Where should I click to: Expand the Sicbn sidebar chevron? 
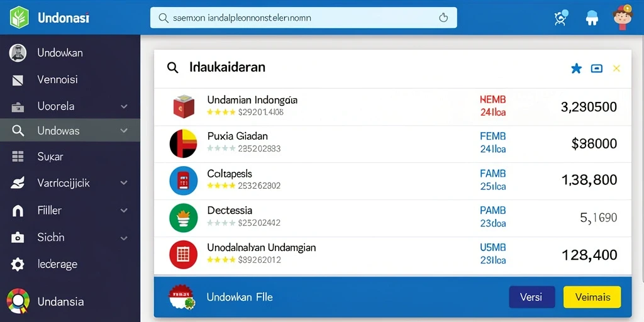tap(124, 237)
